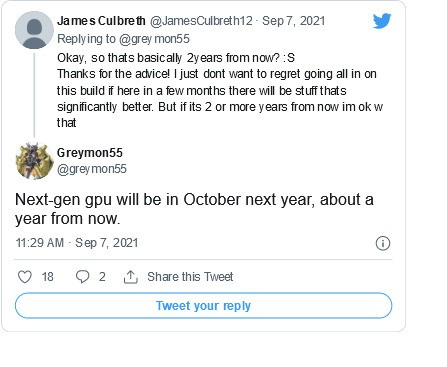Open the 11:29 AM timestamp link

[x=40, y=243]
